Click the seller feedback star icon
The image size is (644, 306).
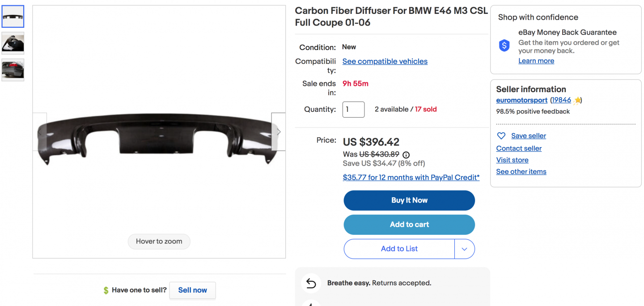(577, 101)
